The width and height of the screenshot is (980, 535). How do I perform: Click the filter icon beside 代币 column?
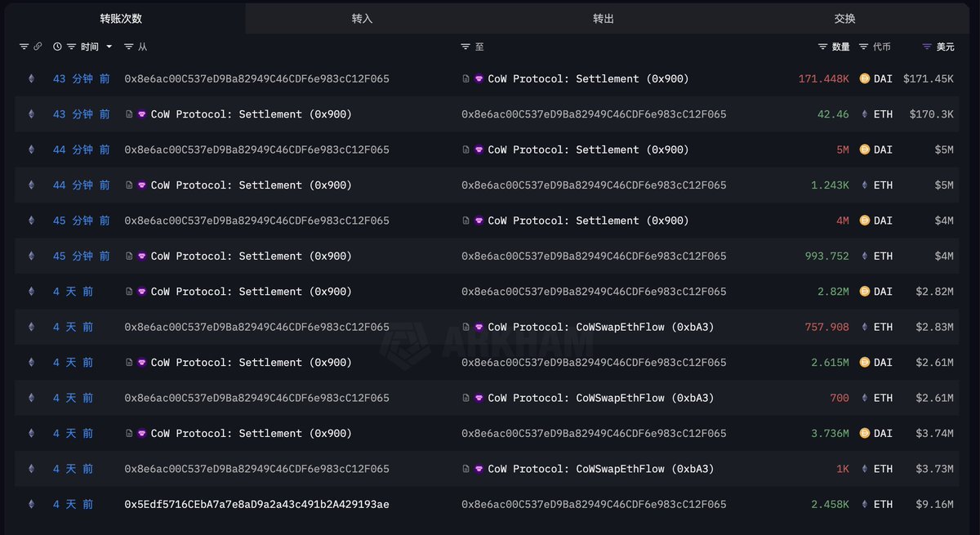(863, 47)
